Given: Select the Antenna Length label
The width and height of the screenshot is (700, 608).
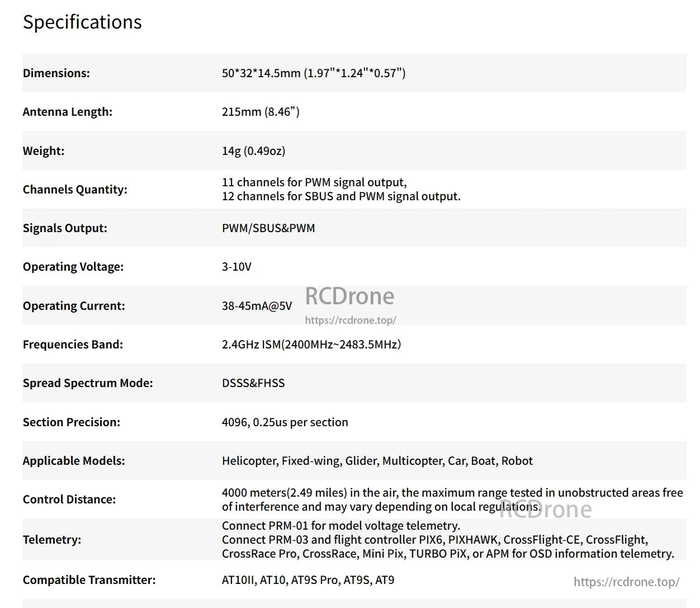Looking at the screenshot, I should (67, 112).
